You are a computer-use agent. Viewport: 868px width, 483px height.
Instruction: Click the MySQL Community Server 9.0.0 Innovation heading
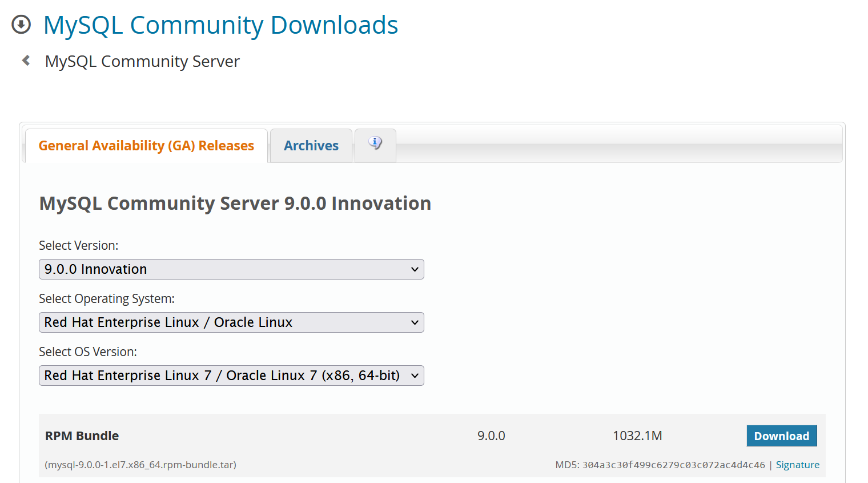(x=235, y=203)
